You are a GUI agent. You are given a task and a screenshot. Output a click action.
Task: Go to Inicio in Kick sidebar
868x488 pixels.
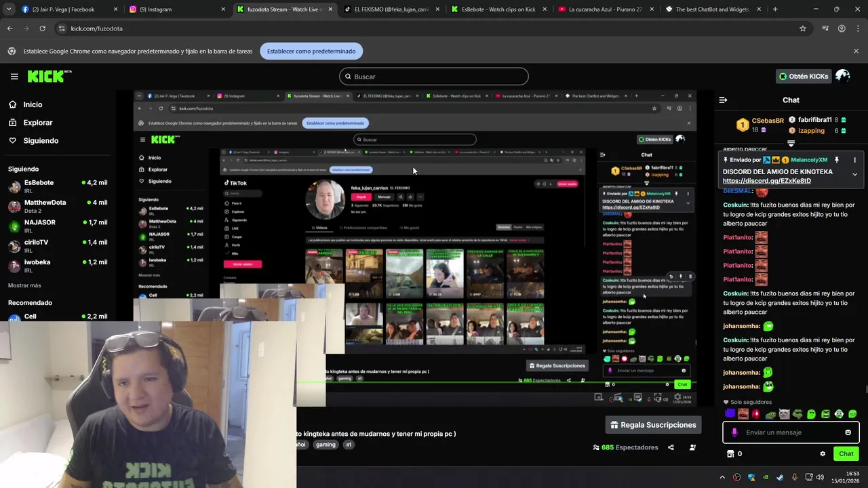[25, 104]
